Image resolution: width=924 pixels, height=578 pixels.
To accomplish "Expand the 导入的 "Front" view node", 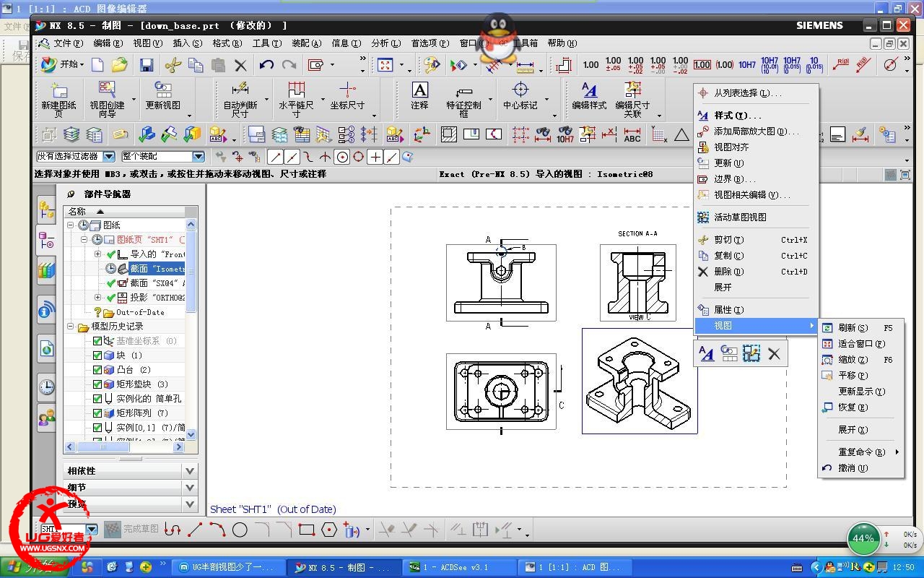I will [98, 254].
